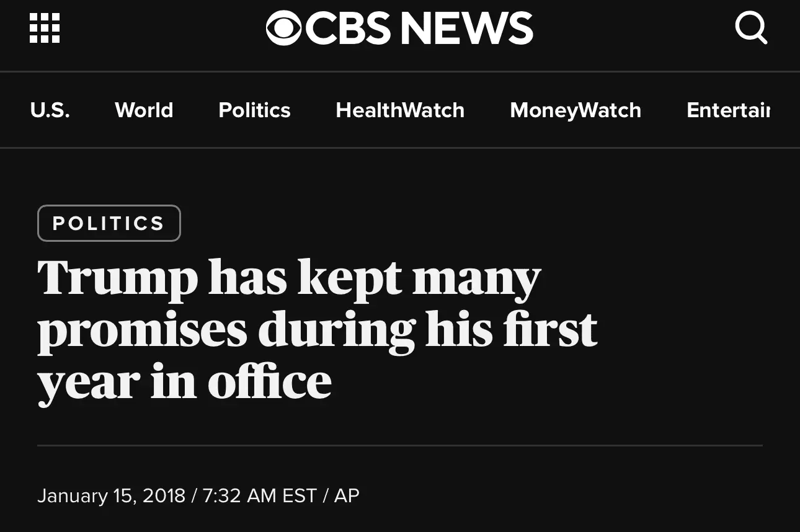Screen dimensions: 800x532
Task: Open the HealthWatch section
Action: pyautogui.click(x=400, y=110)
